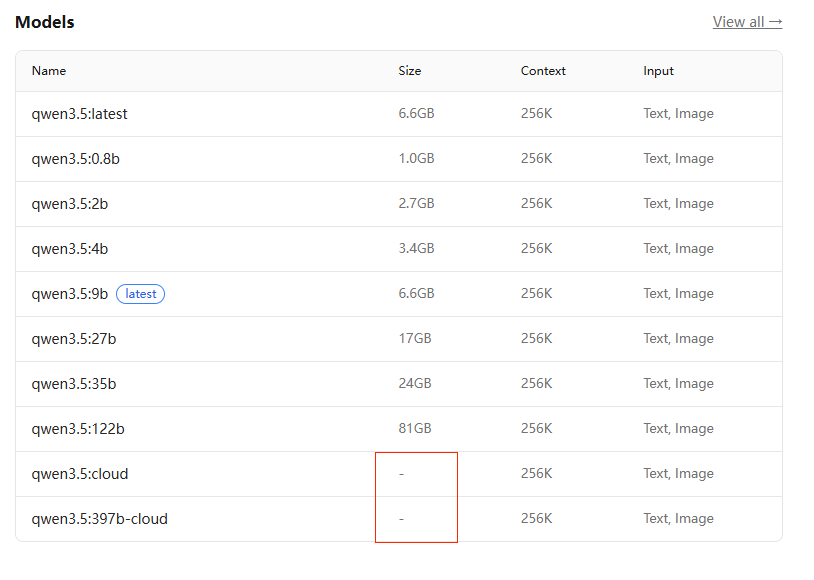Click Text, Image in qwen3.5:397b-cloud row
The height and width of the screenshot is (580, 814).
coord(678,519)
